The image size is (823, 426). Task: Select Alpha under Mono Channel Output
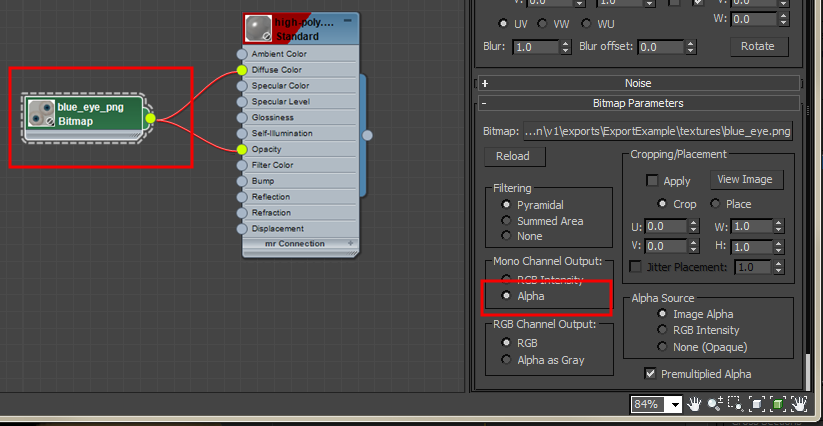(x=507, y=296)
